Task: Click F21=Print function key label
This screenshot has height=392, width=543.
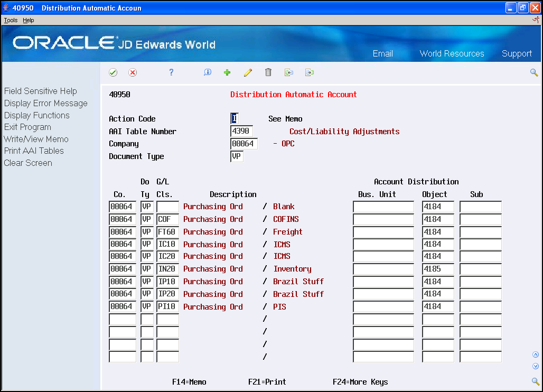Action: point(267,382)
